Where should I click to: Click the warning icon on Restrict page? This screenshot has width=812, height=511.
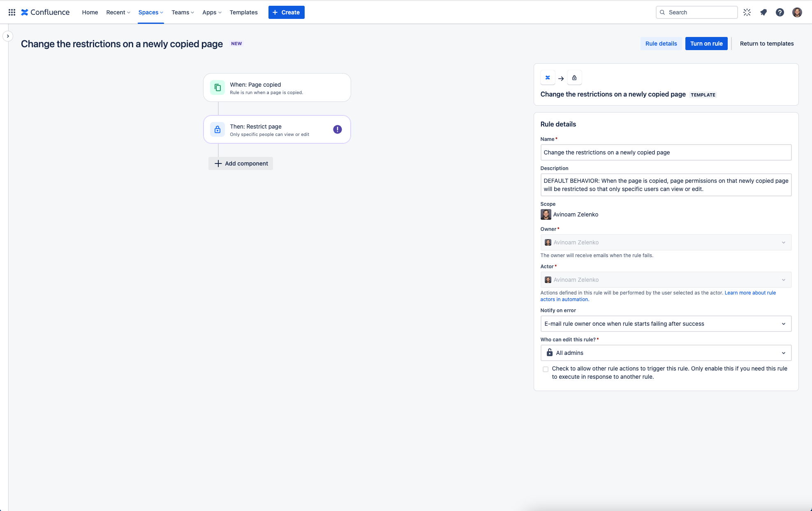point(338,129)
